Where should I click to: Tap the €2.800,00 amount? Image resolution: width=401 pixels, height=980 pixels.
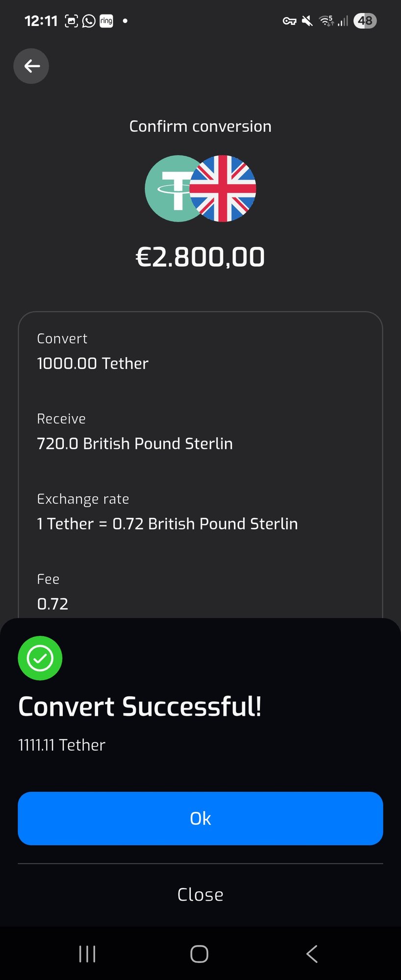[x=200, y=257]
